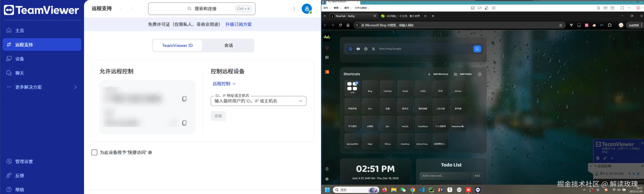644x194 pixels.
Task: Open the 远程控制 mode dropdown
Action: click(224, 84)
